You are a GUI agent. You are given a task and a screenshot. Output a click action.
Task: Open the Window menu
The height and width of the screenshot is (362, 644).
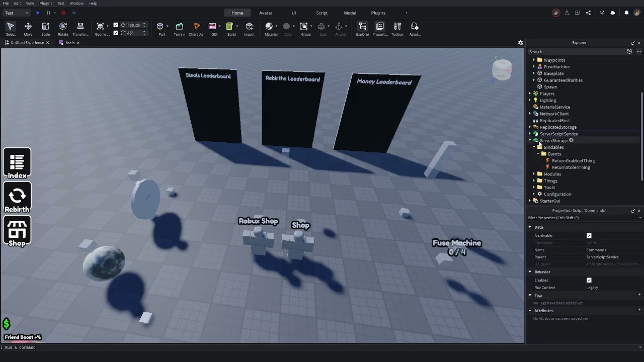[76, 4]
